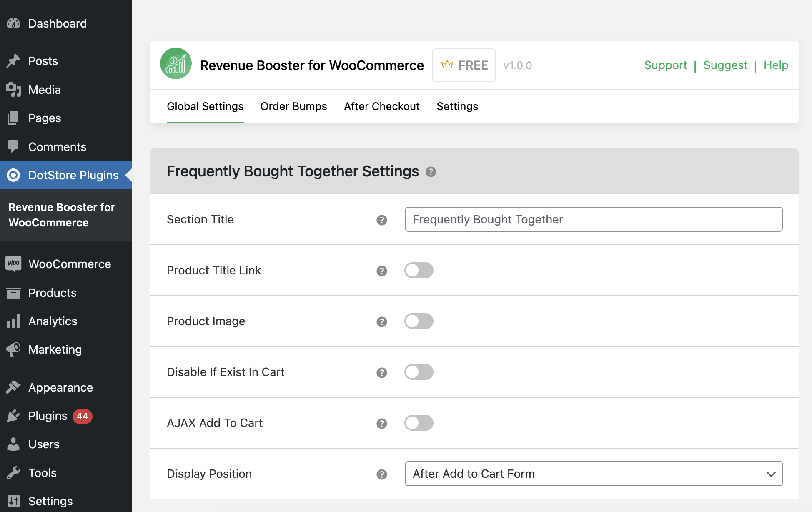Click the Tools wrench icon
Image resolution: width=812 pixels, height=512 pixels.
pos(13,473)
